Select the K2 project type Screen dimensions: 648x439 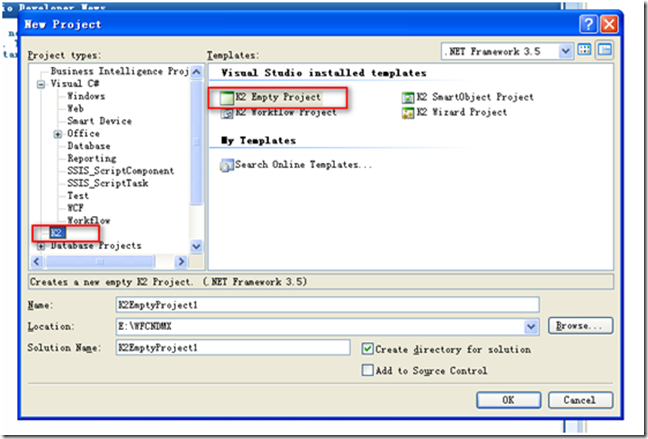57,233
